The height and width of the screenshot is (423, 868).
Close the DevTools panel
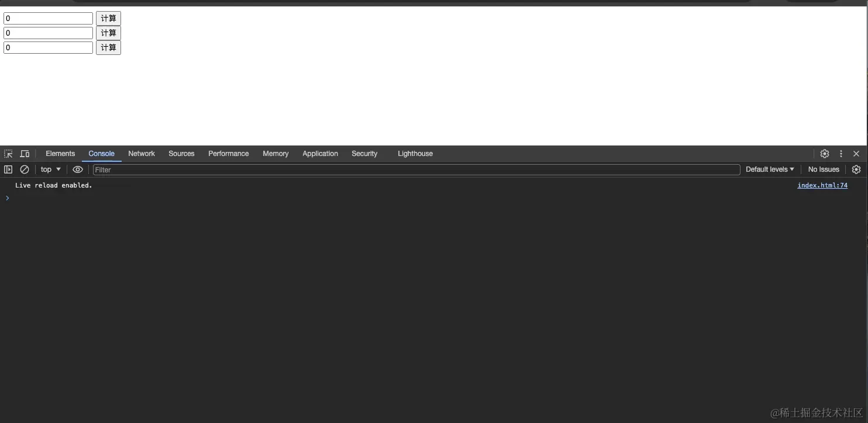tap(856, 154)
